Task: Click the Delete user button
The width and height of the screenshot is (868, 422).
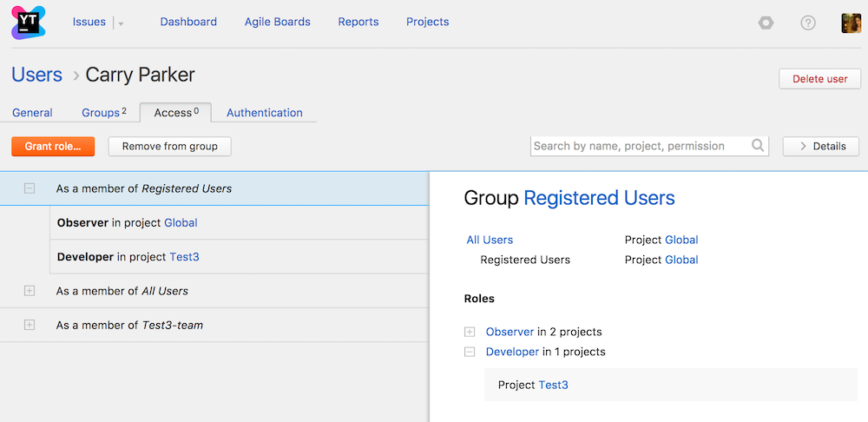Action: pos(819,79)
